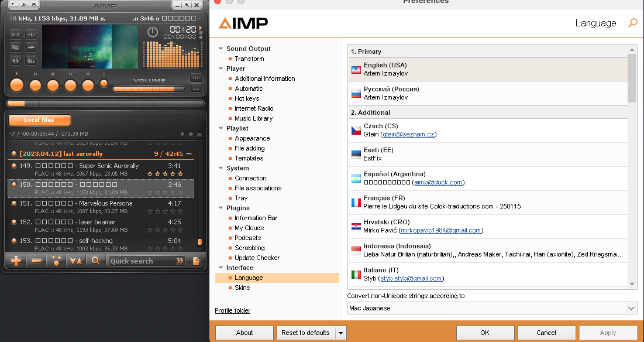Open the Scrobbling plugin settings

click(x=250, y=248)
